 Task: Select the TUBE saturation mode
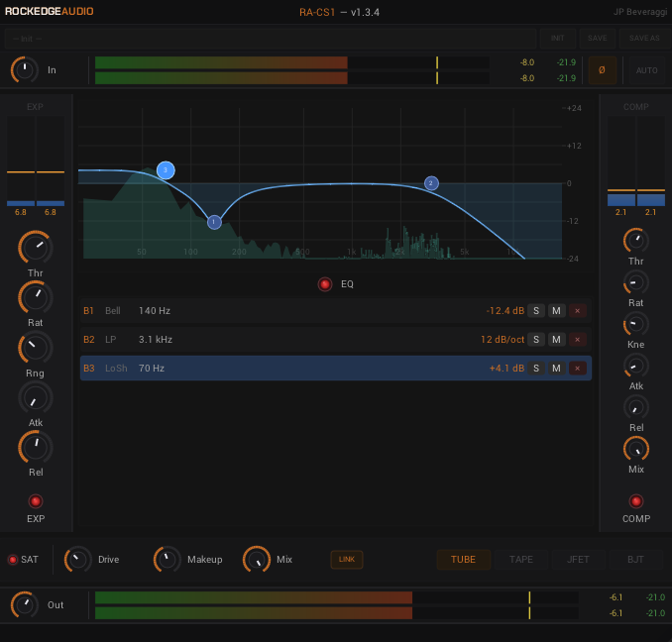pyautogui.click(x=463, y=560)
